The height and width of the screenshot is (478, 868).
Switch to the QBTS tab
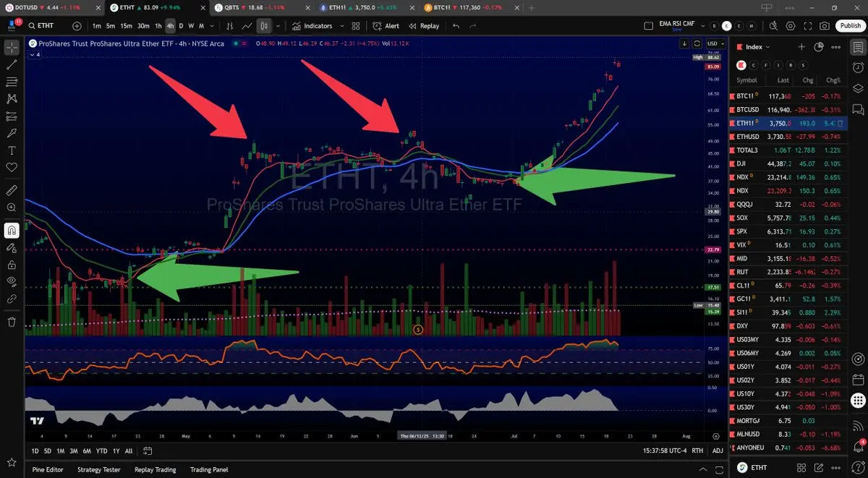(263, 7)
